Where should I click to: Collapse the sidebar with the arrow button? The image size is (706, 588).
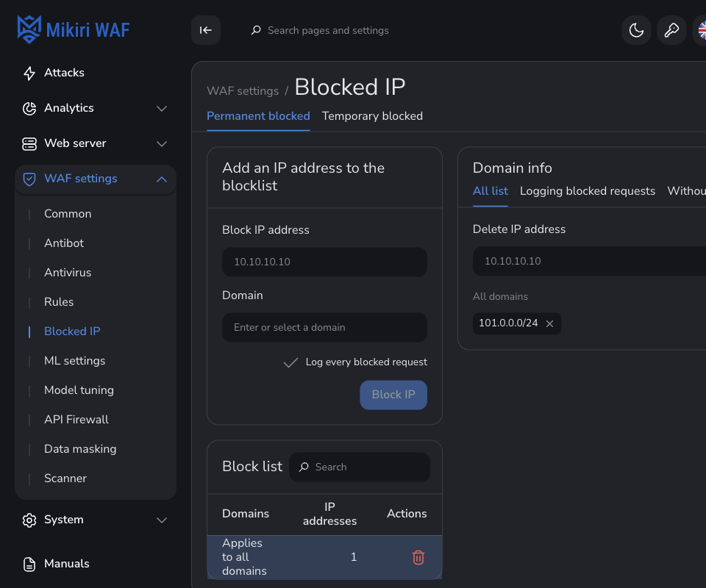(x=206, y=30)
